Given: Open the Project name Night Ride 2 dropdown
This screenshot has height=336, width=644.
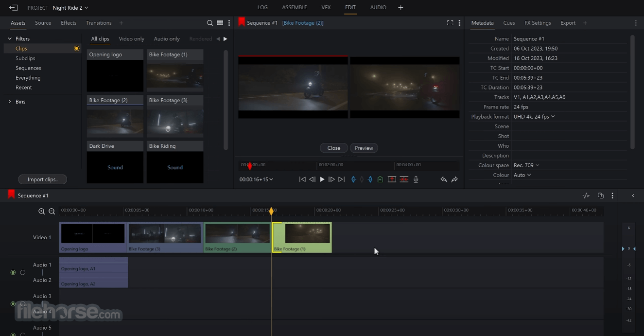Looking at the screenshot, I should tap(70, 8).
